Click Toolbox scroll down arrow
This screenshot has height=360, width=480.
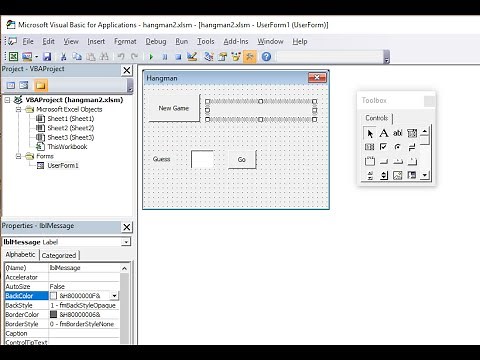pos(424,175)
